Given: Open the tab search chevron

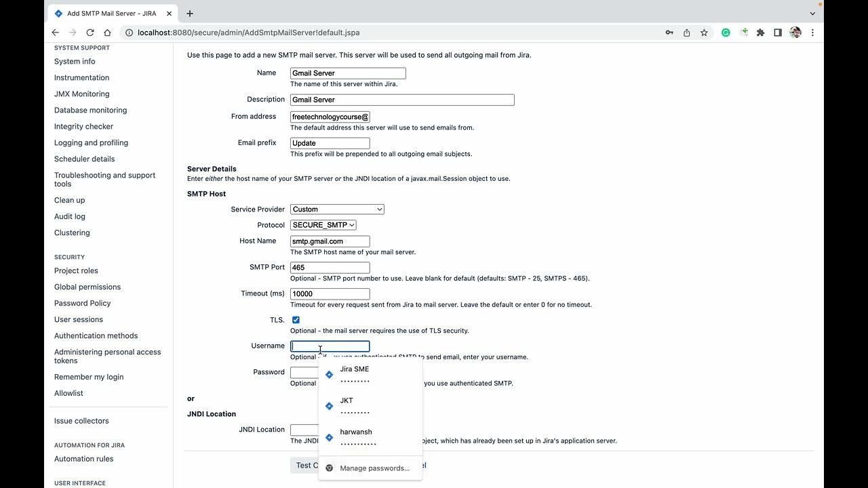Looking at the screenshot, I should (x=812, y=14).
